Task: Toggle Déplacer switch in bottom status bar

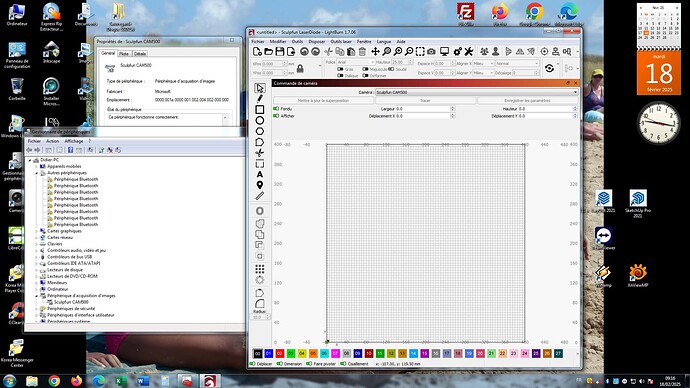Action: click(253, 364)
